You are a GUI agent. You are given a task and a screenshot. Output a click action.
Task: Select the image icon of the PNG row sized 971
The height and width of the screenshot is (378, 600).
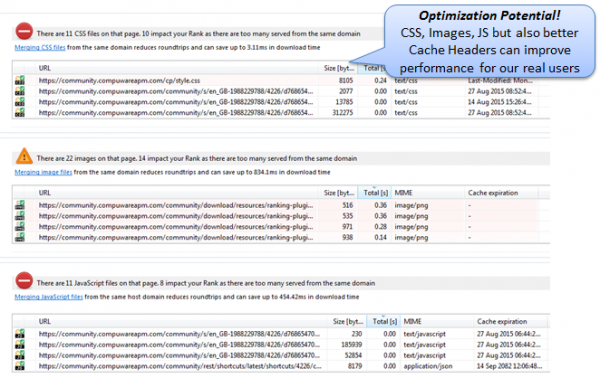click(x=20, y=226)
